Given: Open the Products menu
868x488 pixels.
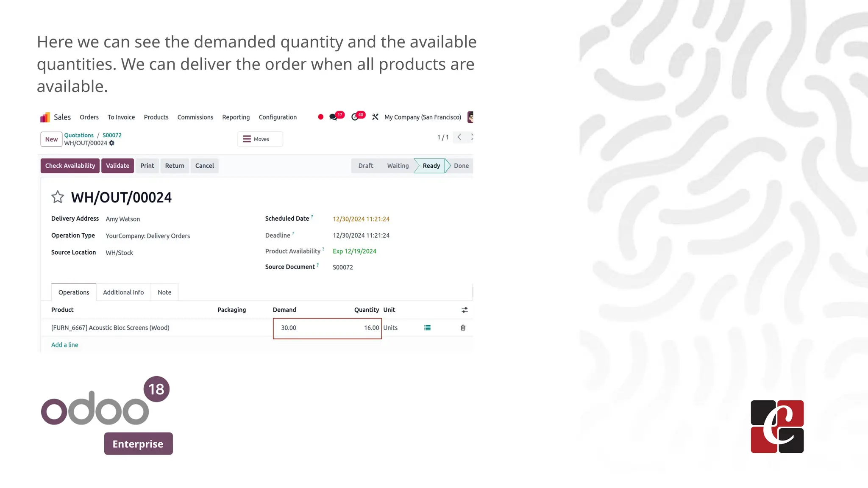Looking at the screenshot, I should point(156,117).
